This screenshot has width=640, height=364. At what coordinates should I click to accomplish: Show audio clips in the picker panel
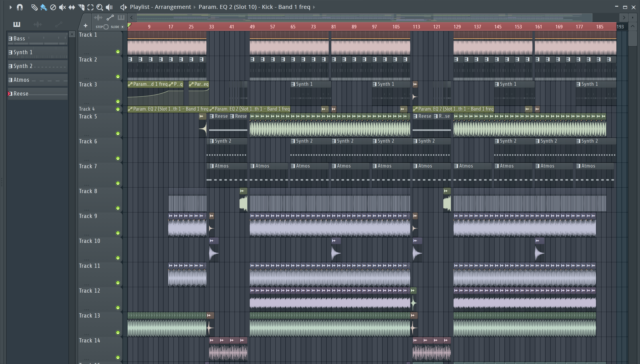pos(38,24)
